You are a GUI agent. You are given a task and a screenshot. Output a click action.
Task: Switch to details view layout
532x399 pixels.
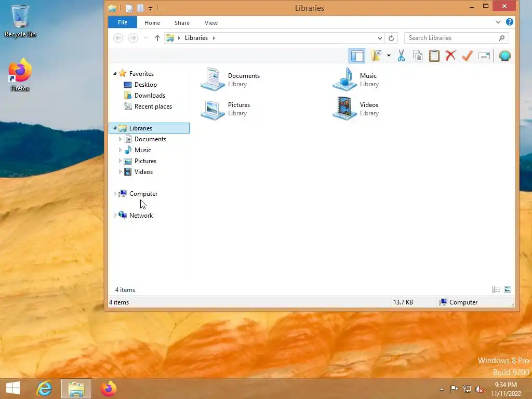[496, 289]
